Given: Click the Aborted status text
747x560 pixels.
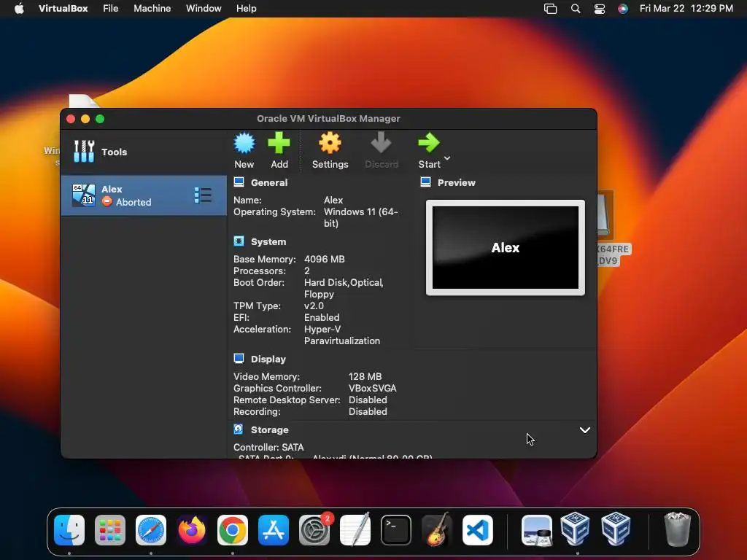Looking at the screenshot, I should tap(133, 202).
